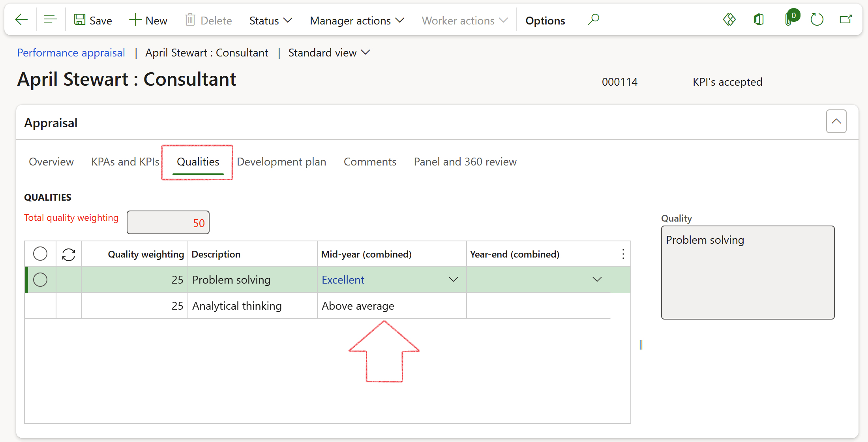Click the Office app icon
Viewport: 868px width, 442px height.
(758, 20)
